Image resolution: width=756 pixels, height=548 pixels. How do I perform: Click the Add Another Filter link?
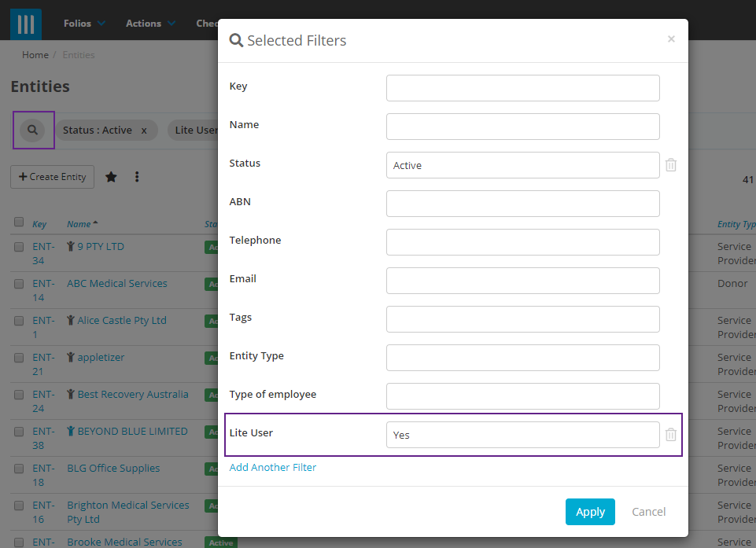click(x=272, y=467)
